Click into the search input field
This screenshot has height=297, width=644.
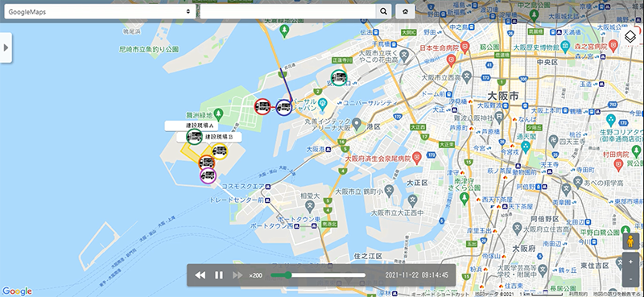click(x=288, y=11)
